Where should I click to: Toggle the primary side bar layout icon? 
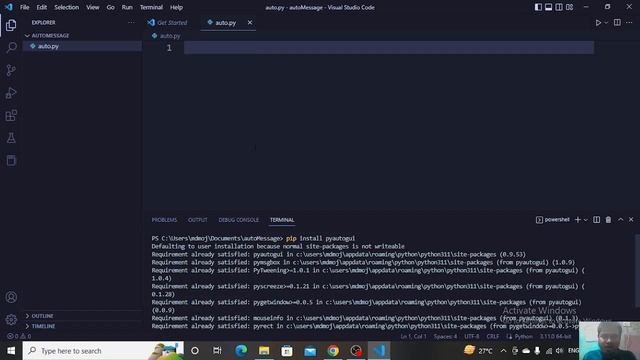[x=538, y=7]
